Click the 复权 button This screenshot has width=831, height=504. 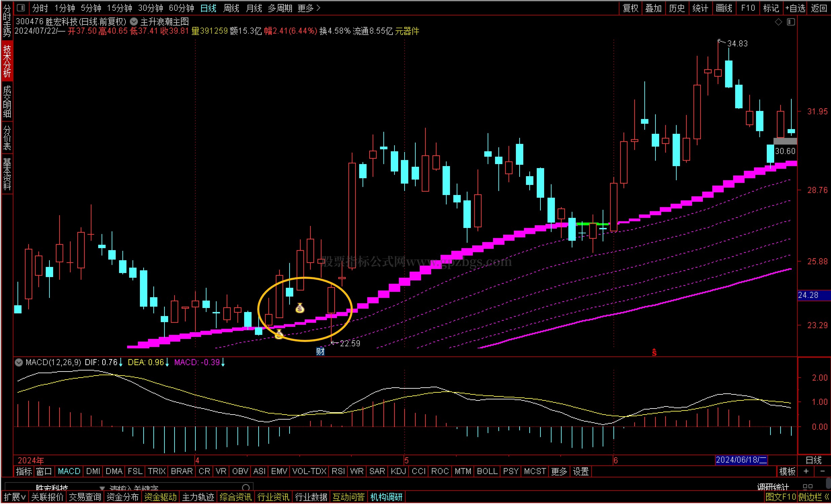tap(631, 8)
